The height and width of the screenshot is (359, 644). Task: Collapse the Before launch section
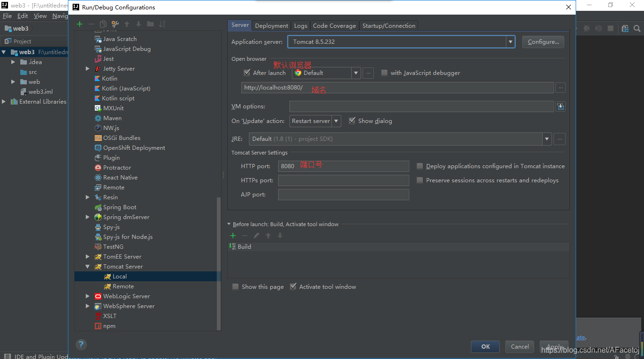coord(229,224)
